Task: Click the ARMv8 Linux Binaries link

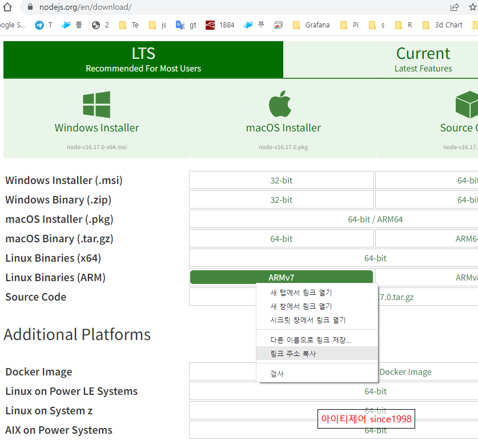Action: click(x=427, y=277)
